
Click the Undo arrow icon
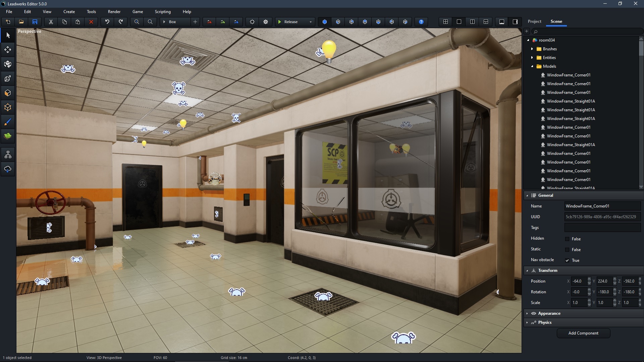tap(107, 22)
